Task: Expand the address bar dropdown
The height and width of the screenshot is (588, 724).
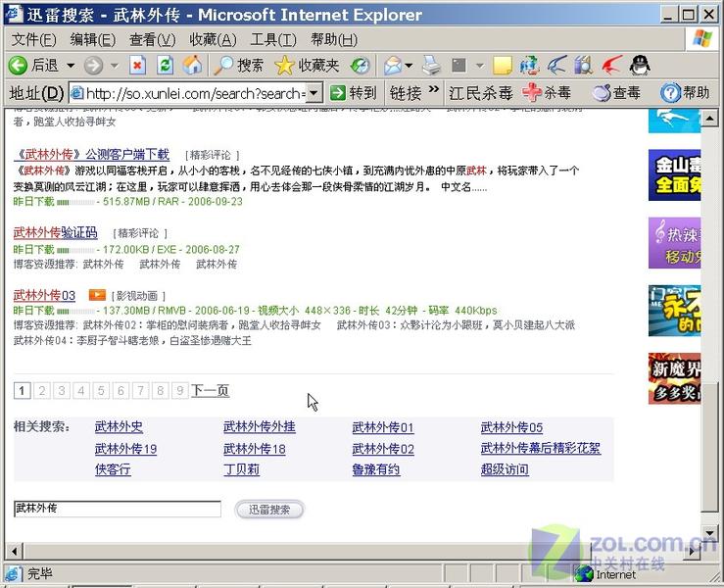Action: click(314, 93)
